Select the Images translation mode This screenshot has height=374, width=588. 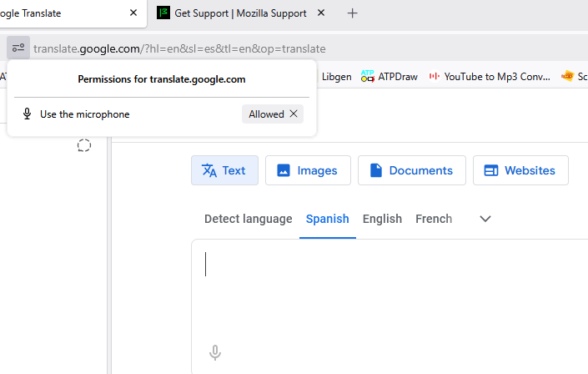[x=308, y=170]
